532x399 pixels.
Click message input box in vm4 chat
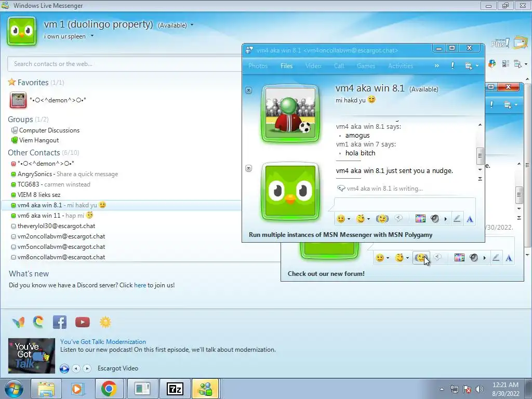coord(404,205)
